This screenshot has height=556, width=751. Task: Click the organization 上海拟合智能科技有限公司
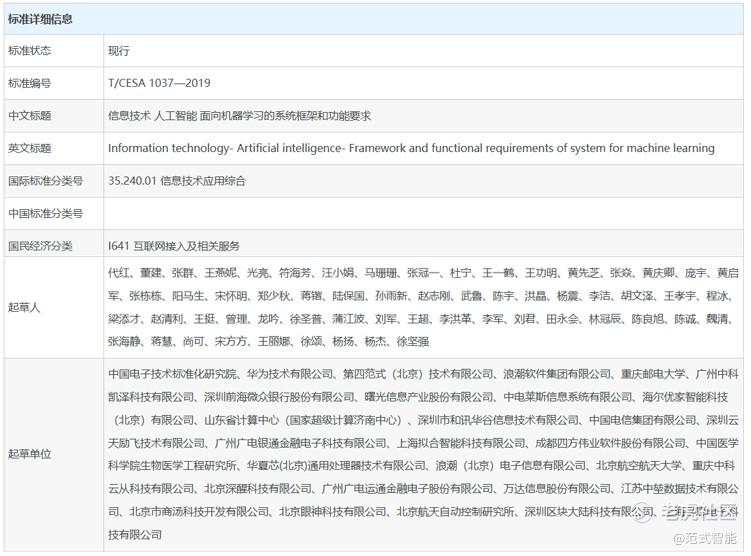461,443
